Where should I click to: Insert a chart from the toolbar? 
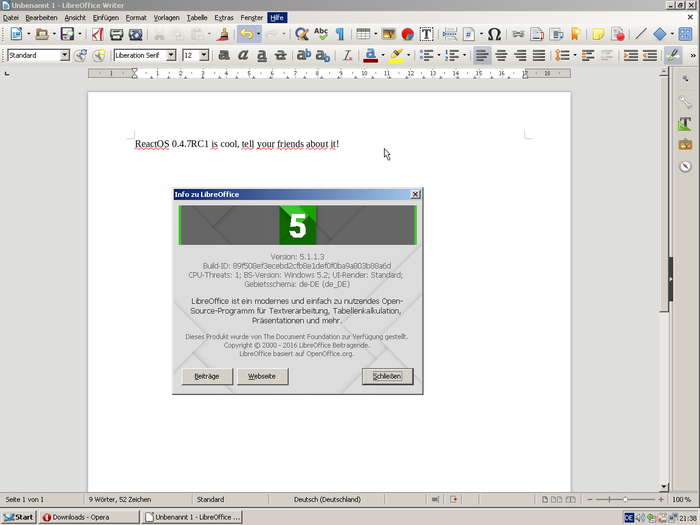(408, 34)
